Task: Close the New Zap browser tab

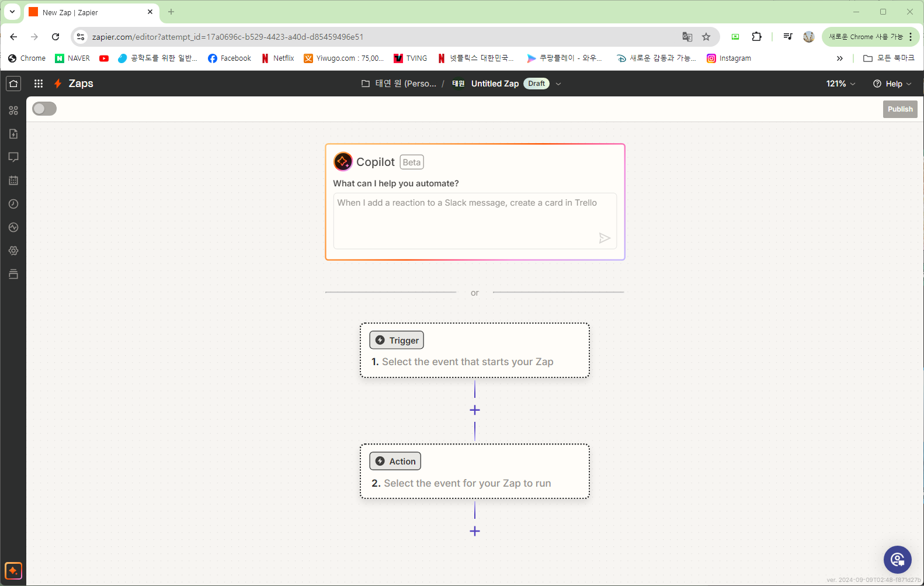Action: point(150,12)
